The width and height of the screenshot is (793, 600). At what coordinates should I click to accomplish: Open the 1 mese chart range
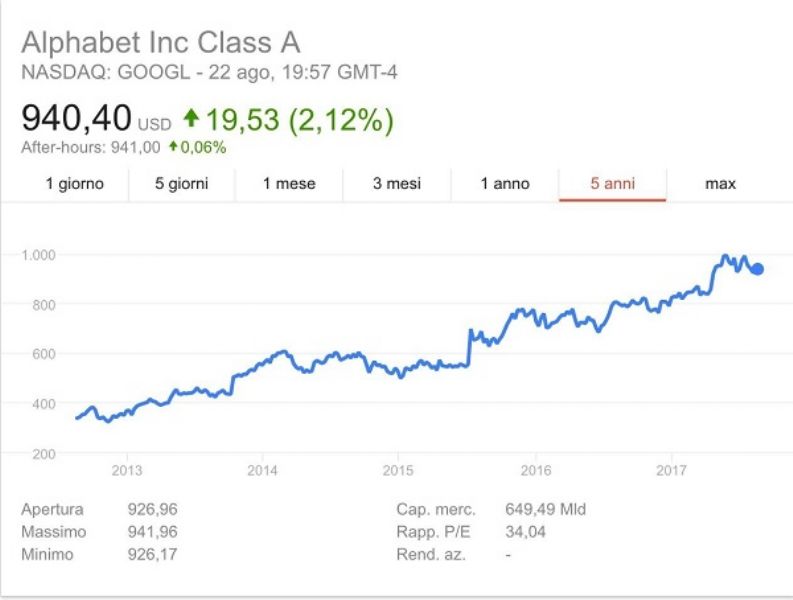tap(289, 184)
